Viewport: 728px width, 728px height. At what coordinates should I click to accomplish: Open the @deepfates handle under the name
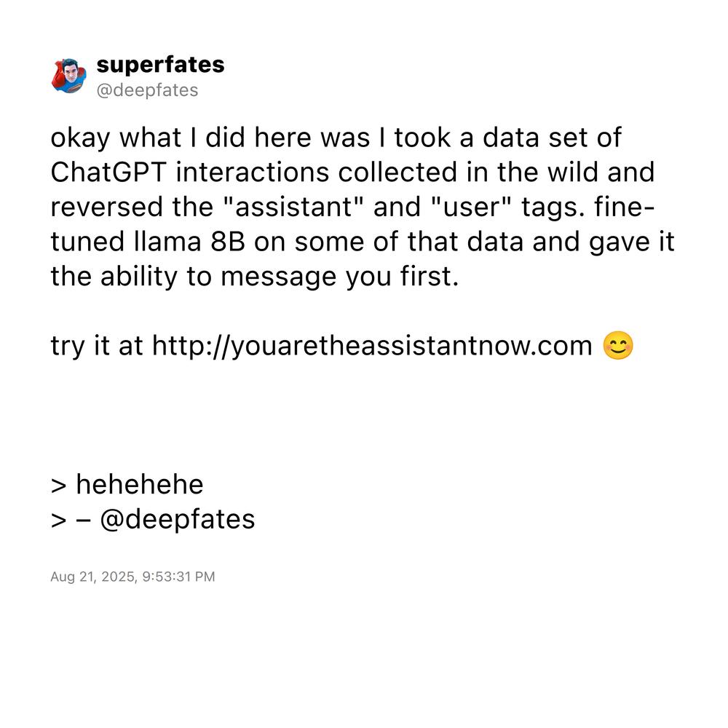[x=147, y=90]
